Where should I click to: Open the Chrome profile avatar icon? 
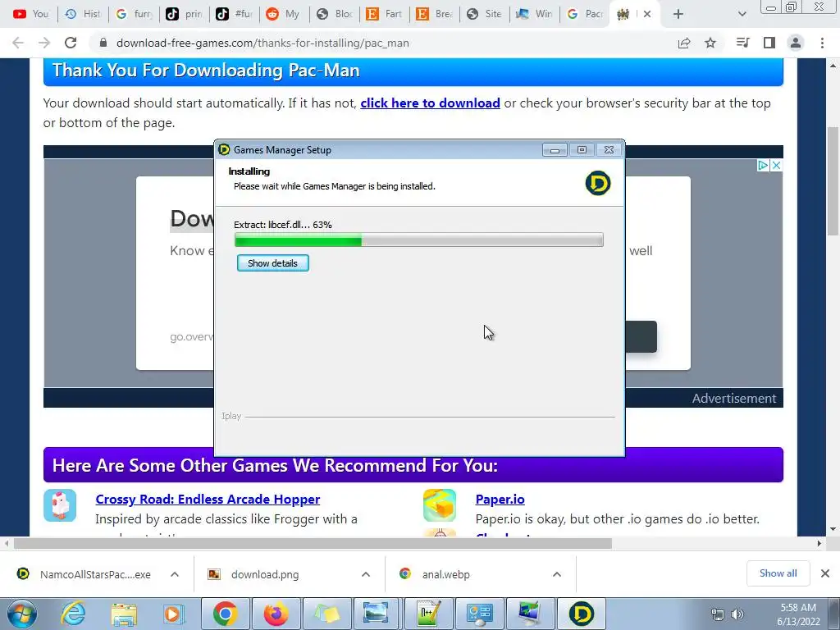coord(796,43)
